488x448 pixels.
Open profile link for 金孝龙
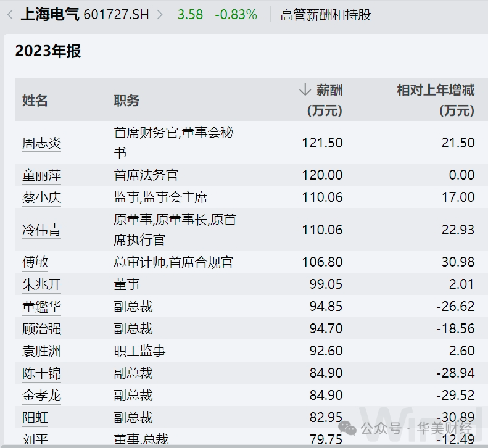click(41, 396)
